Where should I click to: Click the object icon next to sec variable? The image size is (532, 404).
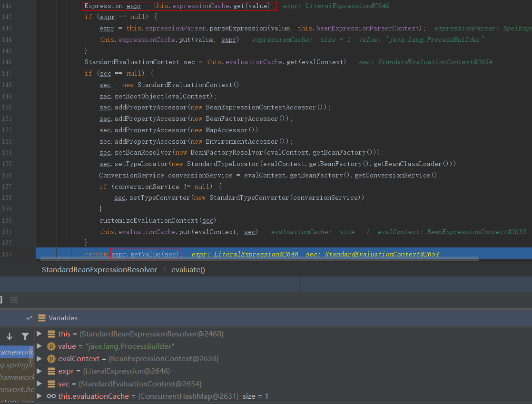[51, 384]
